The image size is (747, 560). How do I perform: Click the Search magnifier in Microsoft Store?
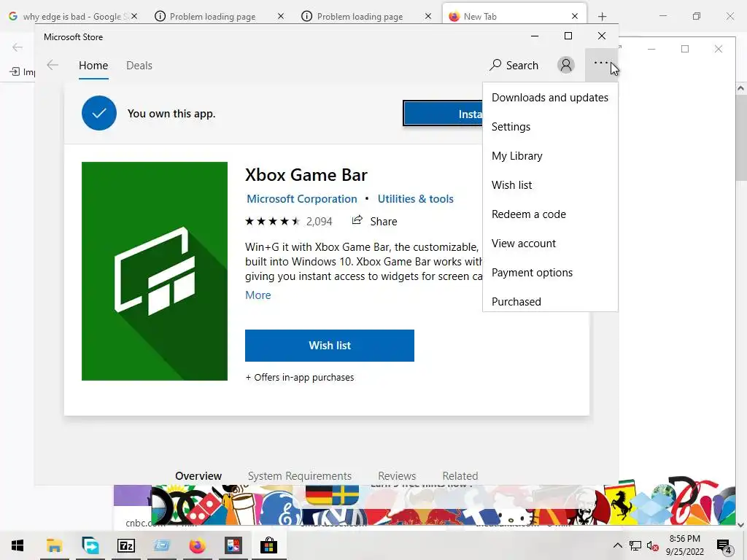514,65
